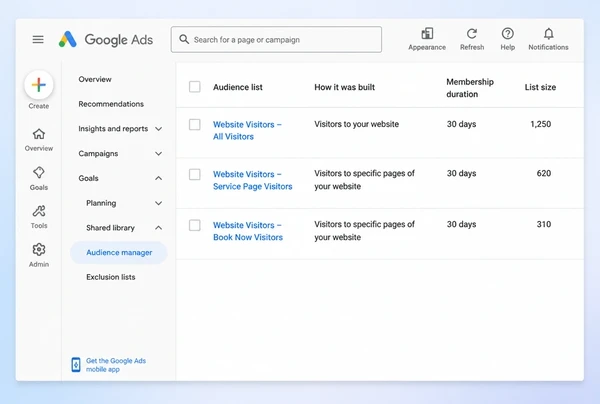Viewport: 600px width, 404px height.
Task: Check the Service Page Visitors checkbox
Action: click(195, 174)
